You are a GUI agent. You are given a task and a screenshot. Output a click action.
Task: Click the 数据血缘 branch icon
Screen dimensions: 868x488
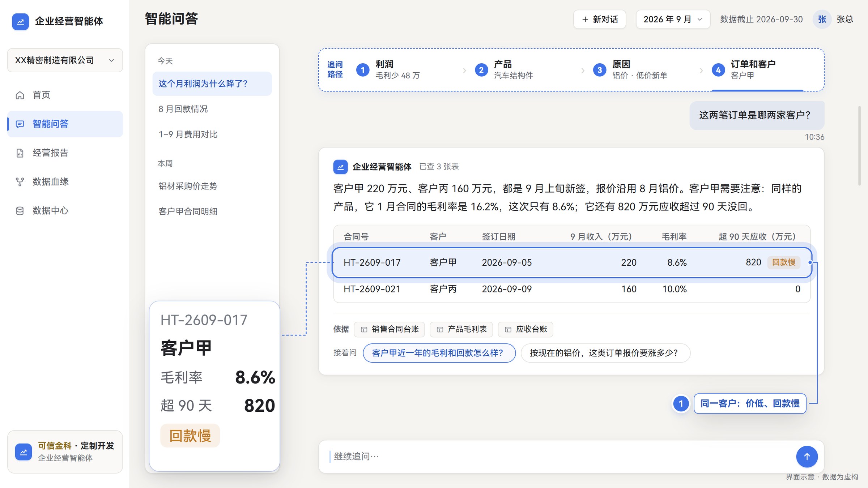20,182
